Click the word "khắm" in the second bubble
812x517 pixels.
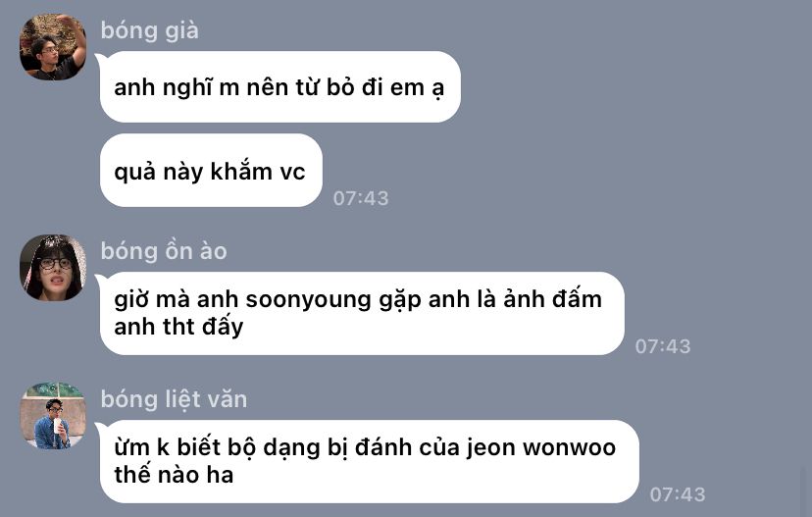click(241, 172)
